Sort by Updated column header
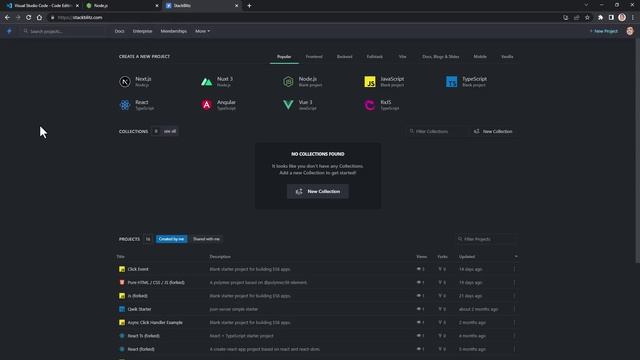640x360 pixels. (467, 256)
